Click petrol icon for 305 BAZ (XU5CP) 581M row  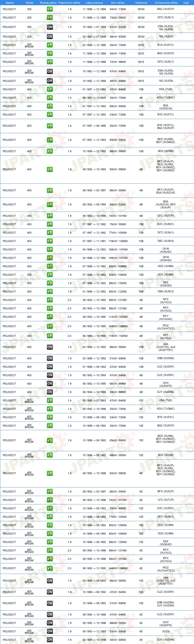coord(50,9)
